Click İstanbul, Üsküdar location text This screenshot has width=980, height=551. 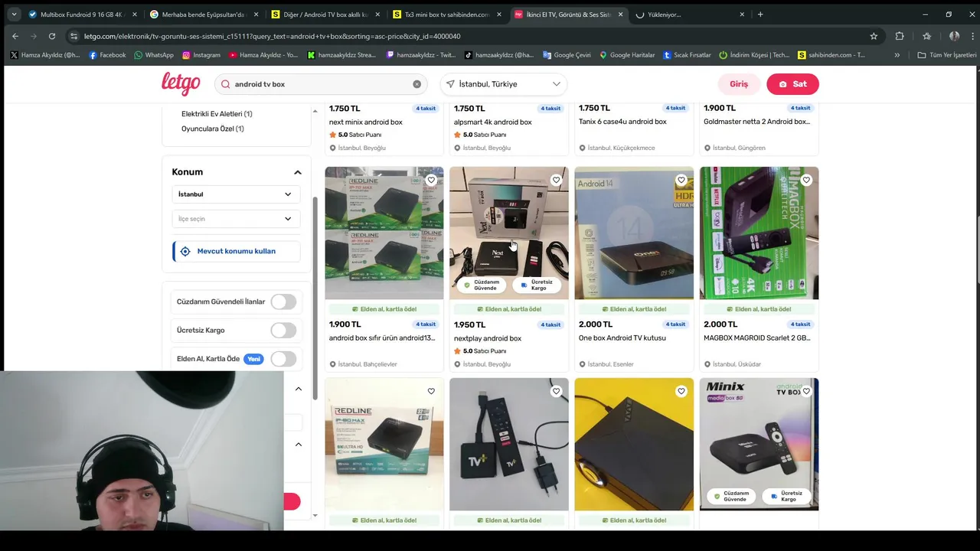coord(737,364)
